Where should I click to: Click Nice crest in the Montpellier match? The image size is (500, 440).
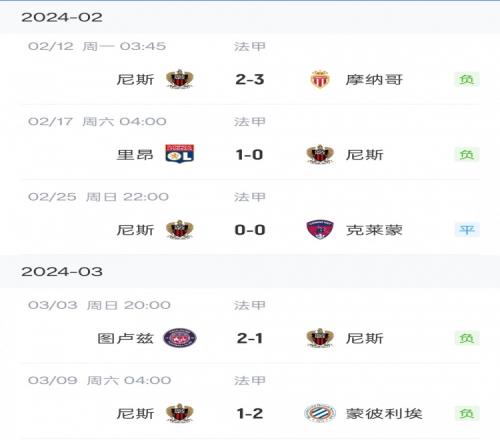[180, 413]
